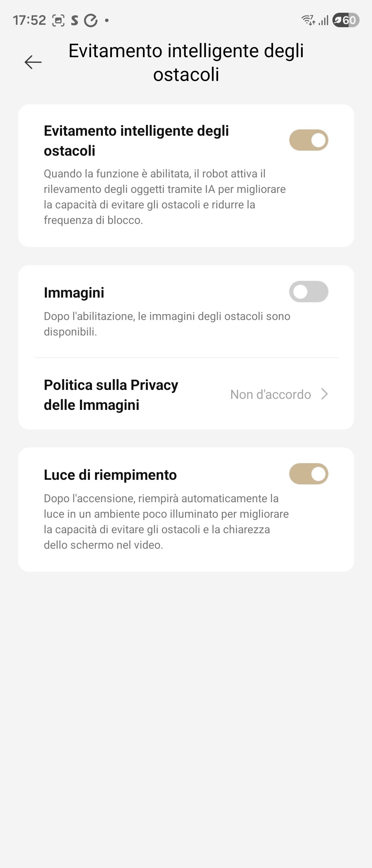Tap the Evitamento intelligente card heading
This screenshot has height=868, width=372.
(x=136, y=141)
